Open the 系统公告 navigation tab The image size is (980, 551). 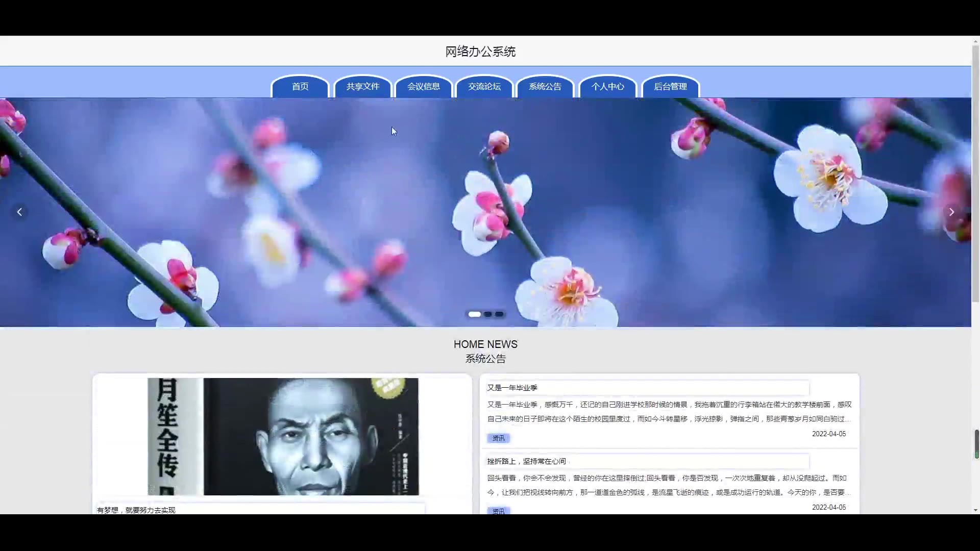coord(545,87)
